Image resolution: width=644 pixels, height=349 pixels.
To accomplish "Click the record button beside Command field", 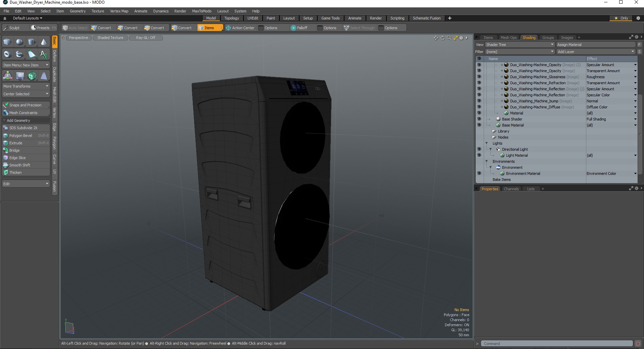I will click(638, 343).
